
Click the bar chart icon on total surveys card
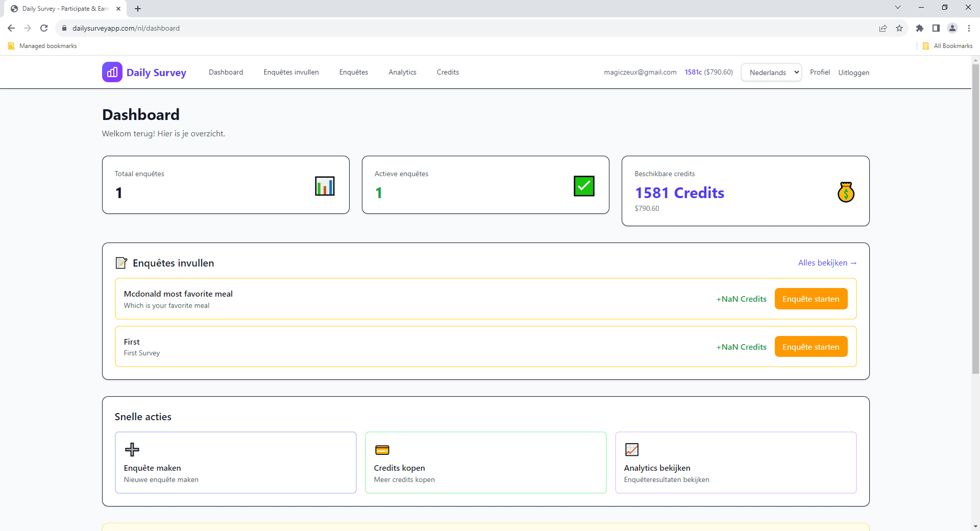click(325, 186)
